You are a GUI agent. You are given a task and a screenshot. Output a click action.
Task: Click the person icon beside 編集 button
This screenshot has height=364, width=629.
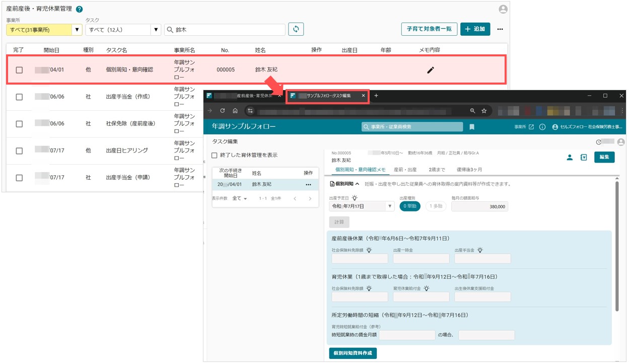coord(570,157)
